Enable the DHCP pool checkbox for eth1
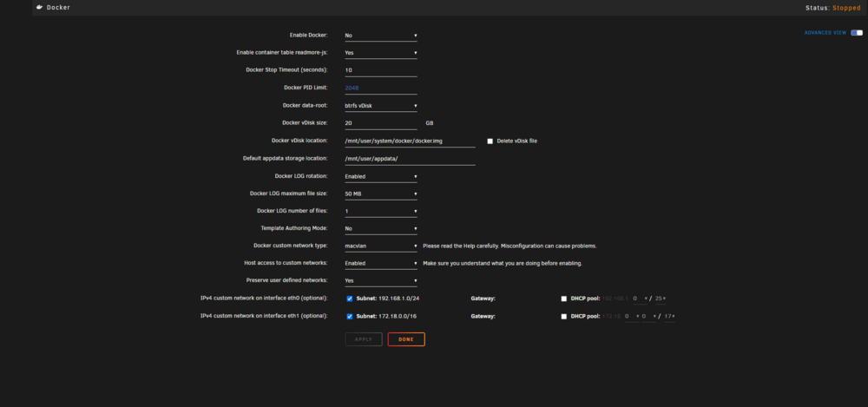The width and height of the screenshot is (868, 407). (x=564, y=317)
